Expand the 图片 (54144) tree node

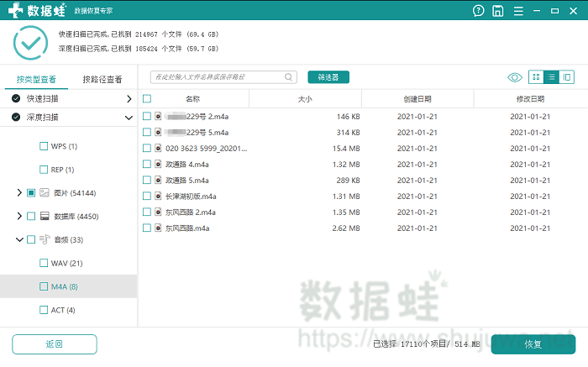[x=19, y=193]
